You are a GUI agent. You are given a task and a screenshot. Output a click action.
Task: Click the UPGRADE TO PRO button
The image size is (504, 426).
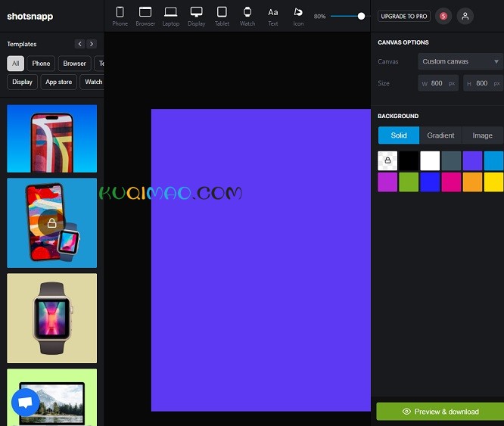coord(404,16)
